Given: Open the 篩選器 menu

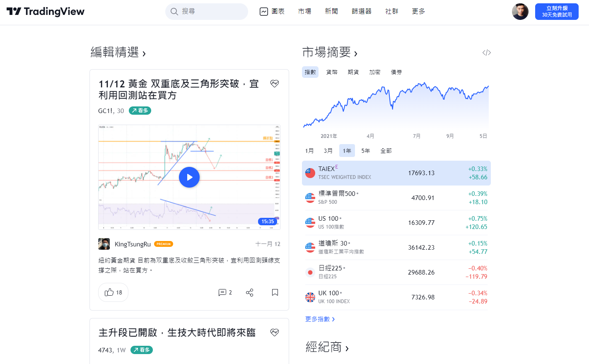Looking at the screenshot, I should click(362, 12).
